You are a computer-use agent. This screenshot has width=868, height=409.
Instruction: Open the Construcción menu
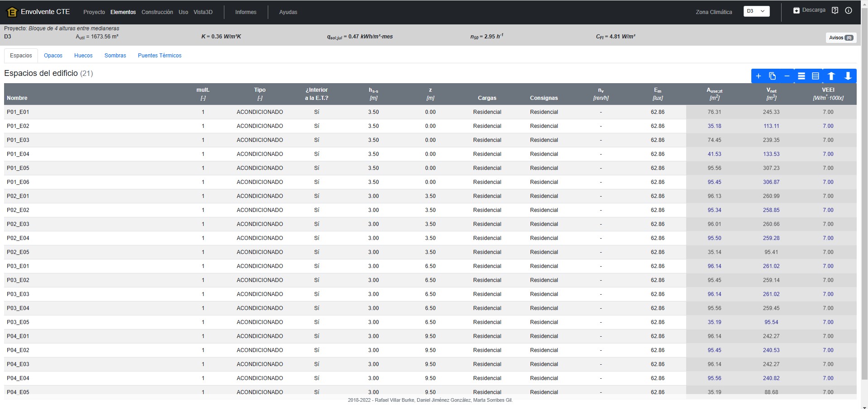point(157,12)
